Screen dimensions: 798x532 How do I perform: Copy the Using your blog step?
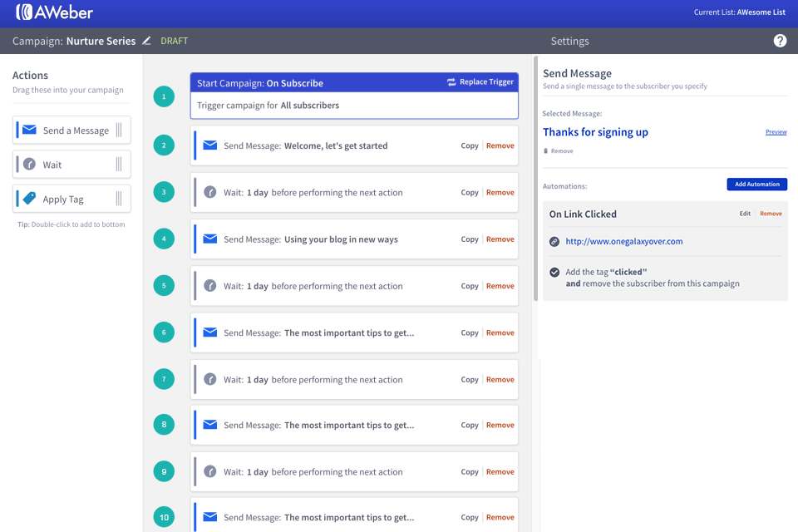click(469, 239)
